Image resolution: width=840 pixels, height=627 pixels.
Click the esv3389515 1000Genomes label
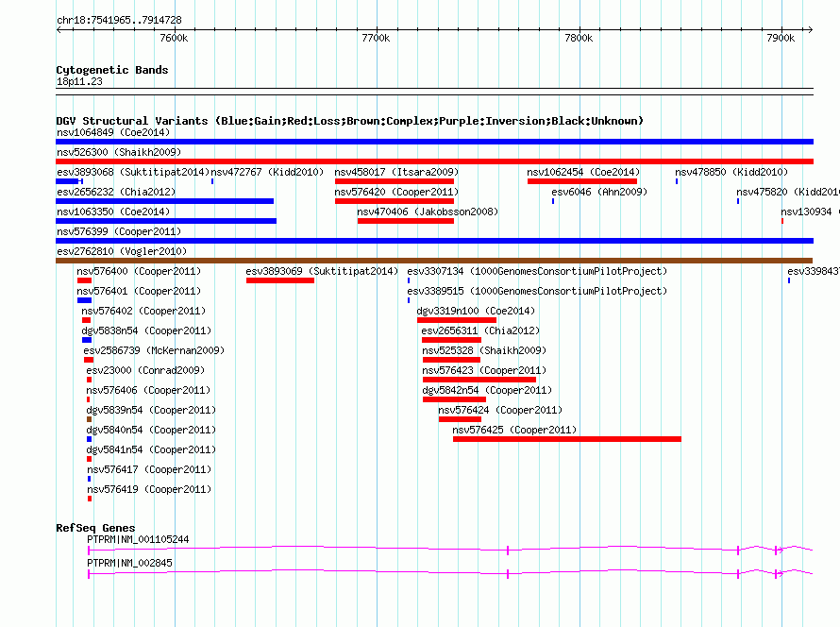[537, 291]
